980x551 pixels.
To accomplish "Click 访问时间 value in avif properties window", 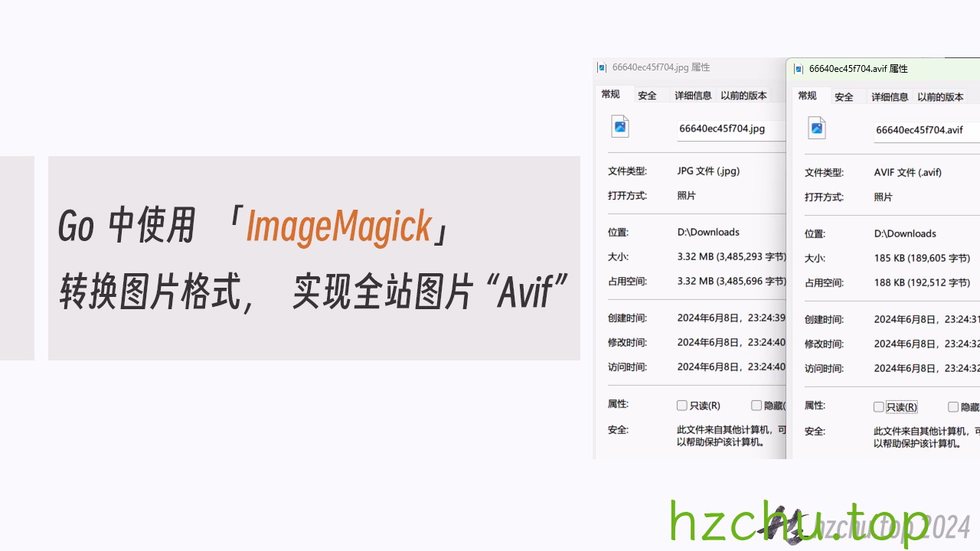I will (x=926, y=369).
